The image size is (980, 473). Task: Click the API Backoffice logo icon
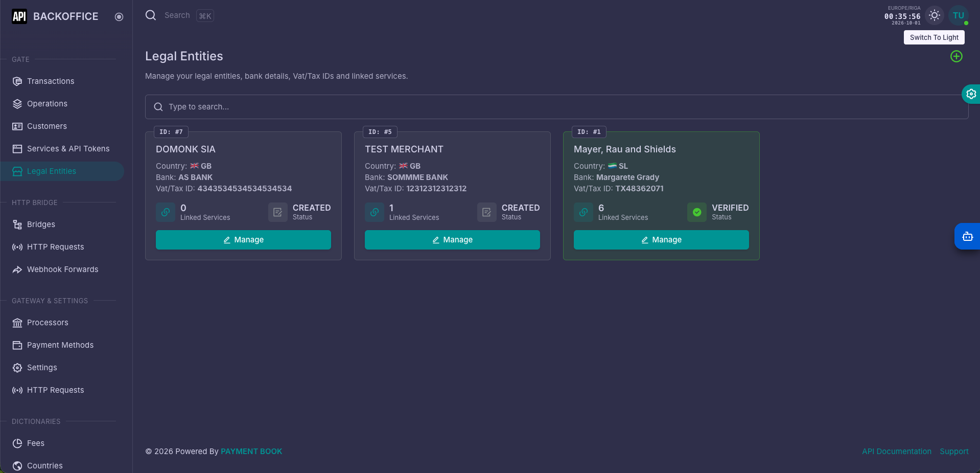pyautogui.click(x=19, y=16)
